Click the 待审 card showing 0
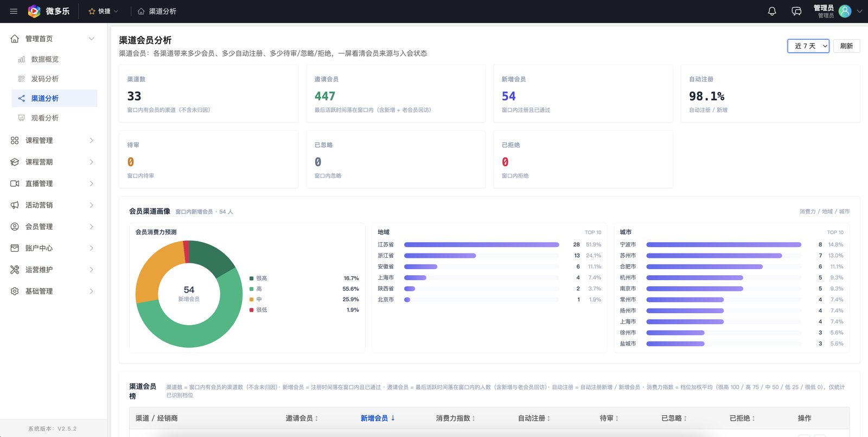868x437 pixels. tap(209, 160)
